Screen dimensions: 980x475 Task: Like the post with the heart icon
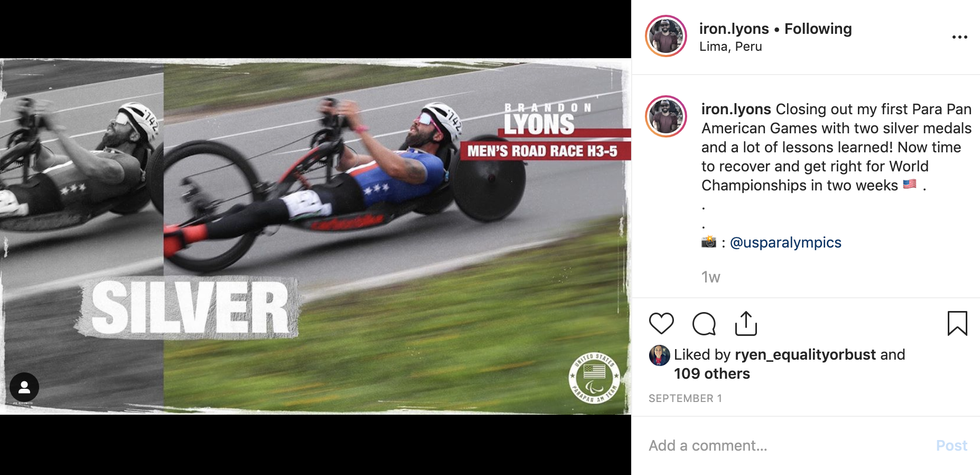[x=661, y=324]
